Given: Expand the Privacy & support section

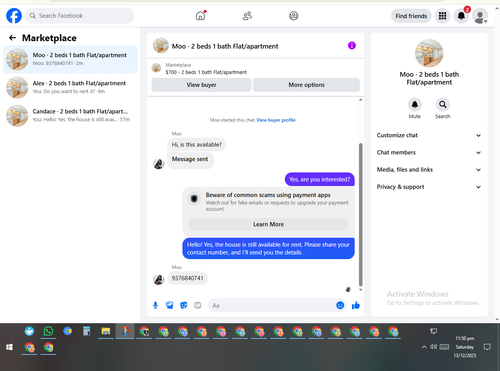Looking at the screenshot, I should click(429, 187).
